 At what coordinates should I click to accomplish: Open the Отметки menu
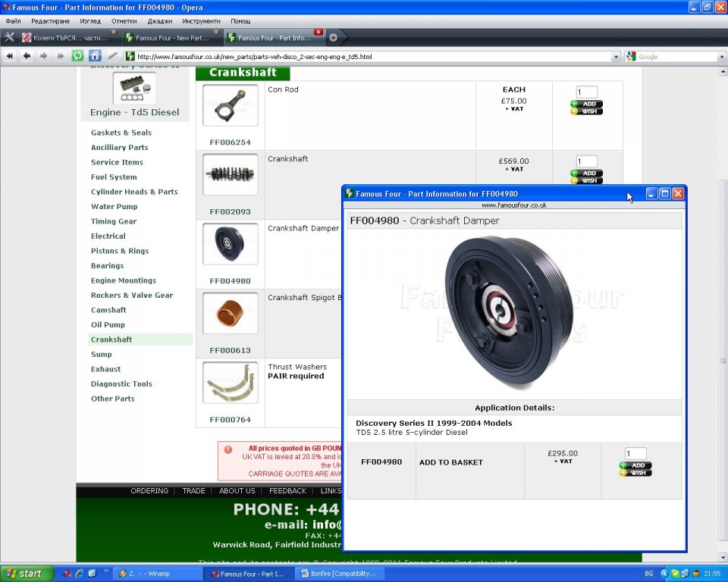click(124, 21)
